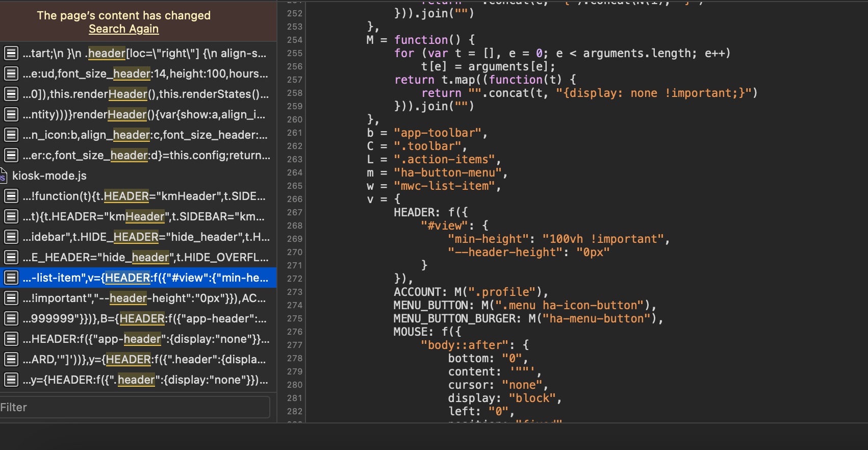868x450 pixels.
Task: Click line number 254 in the gutter
Action: pyautogui.click(x=295, y=40)
